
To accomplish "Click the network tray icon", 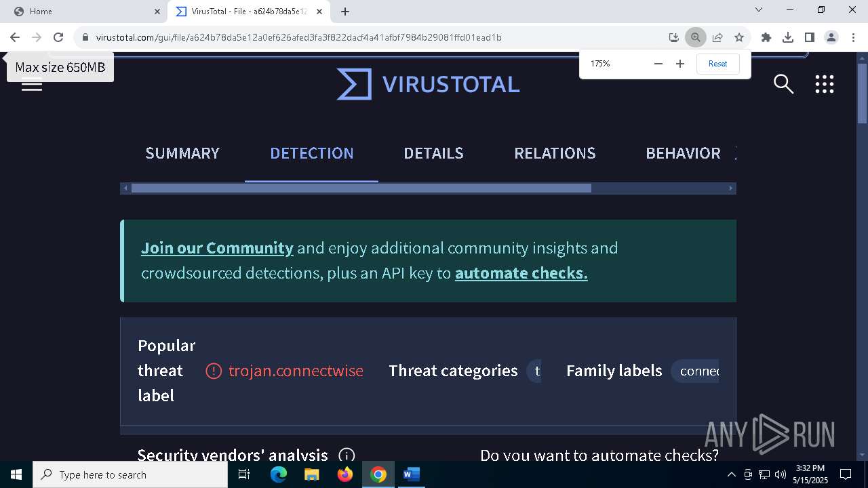I will tap(764, 474).
